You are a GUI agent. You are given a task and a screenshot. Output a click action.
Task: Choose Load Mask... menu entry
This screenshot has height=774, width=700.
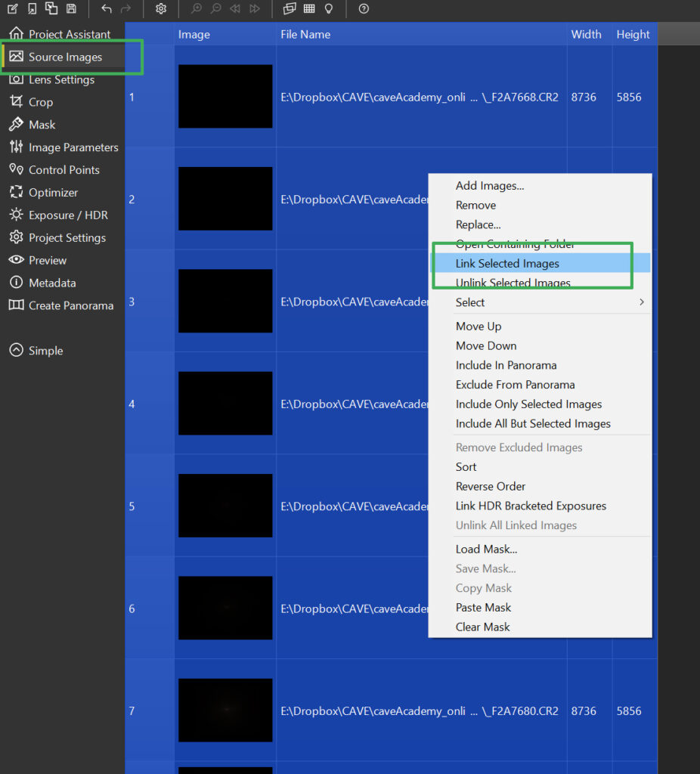pos(540,549)
